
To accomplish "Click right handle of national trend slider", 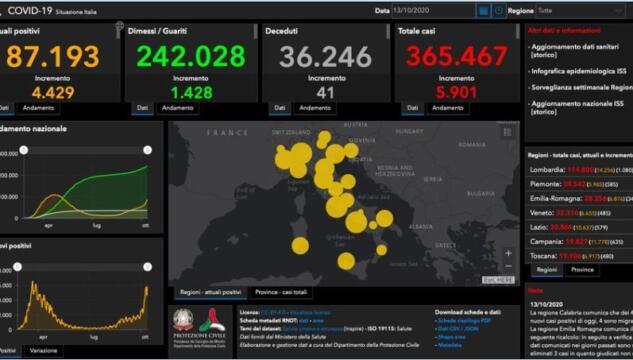I will (147, 150).
